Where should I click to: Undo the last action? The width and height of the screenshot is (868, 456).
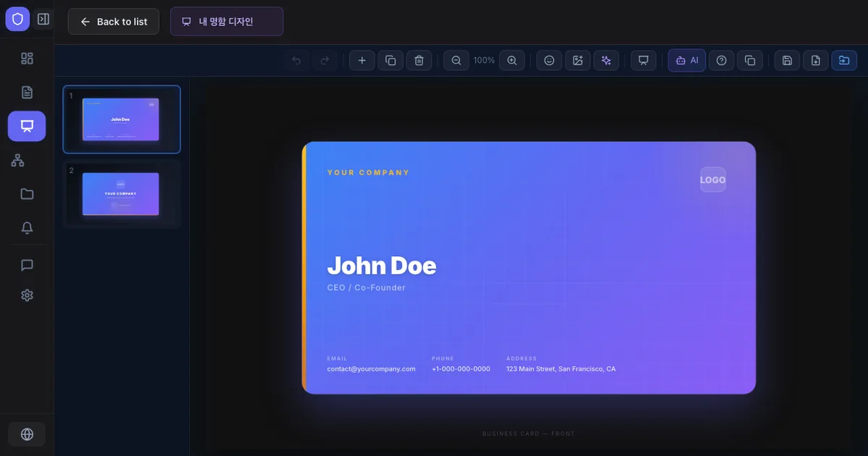pos(296,60)
